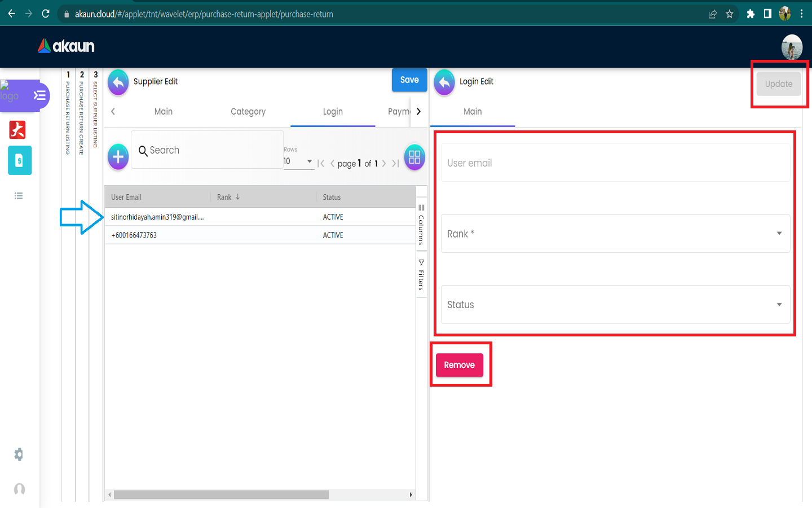The image size is (812, 508).
Task: Open the teal purchase return applet icon
Action: click(20, 161)
